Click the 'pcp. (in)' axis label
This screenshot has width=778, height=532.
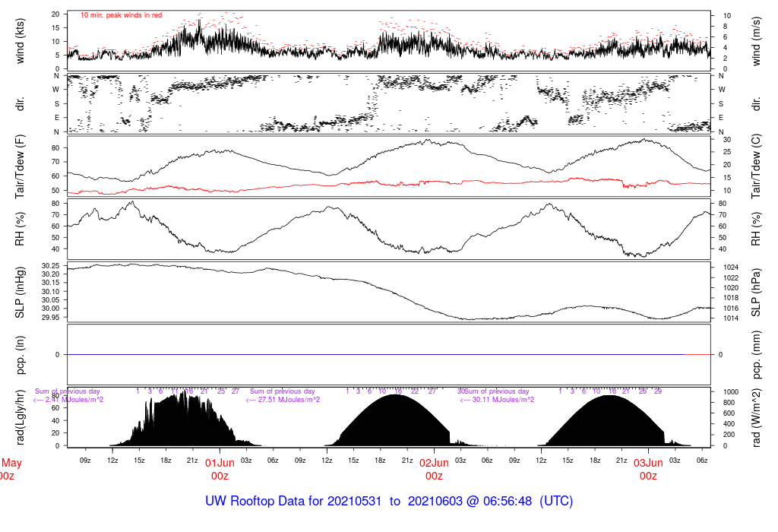pos(20,355)
